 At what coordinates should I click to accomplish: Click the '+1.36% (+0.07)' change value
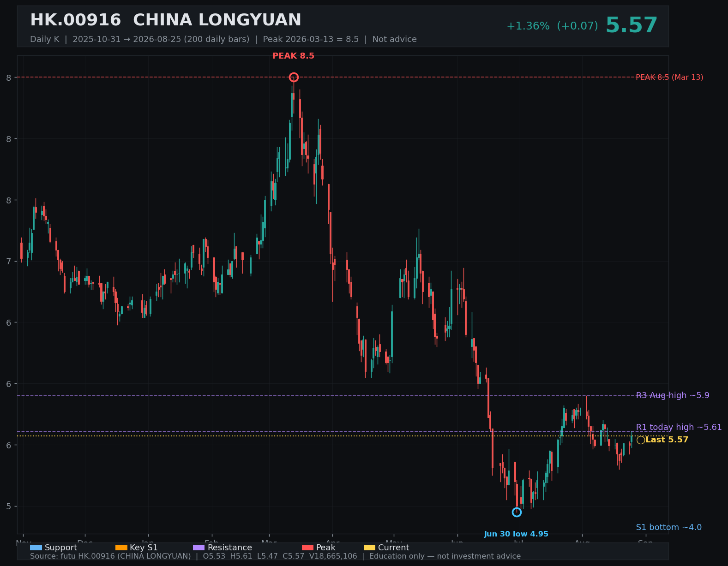(x=552, y=26)
